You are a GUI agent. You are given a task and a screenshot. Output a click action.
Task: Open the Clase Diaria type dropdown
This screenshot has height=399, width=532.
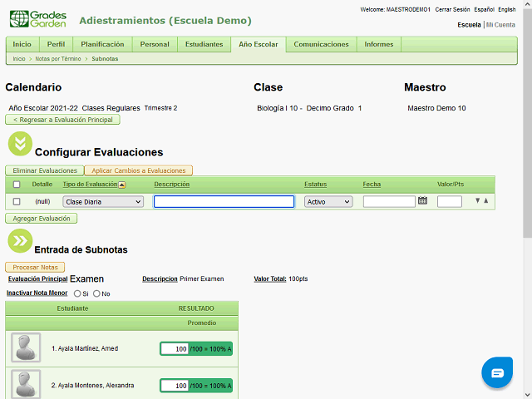coord(103,201)
